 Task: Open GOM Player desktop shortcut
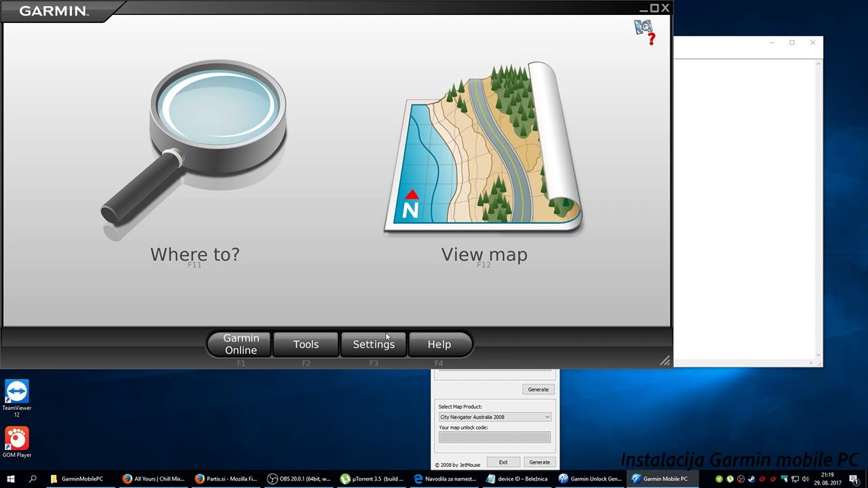17,442
